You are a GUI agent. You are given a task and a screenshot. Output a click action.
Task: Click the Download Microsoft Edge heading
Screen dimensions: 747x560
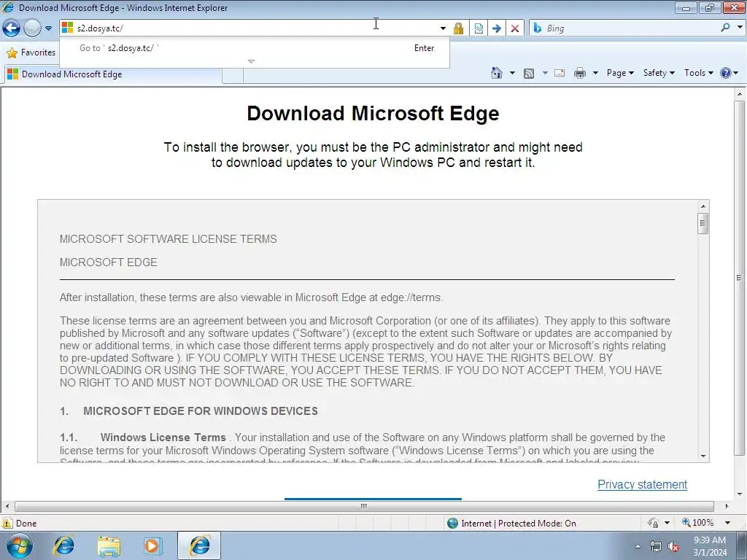(373, 113)
